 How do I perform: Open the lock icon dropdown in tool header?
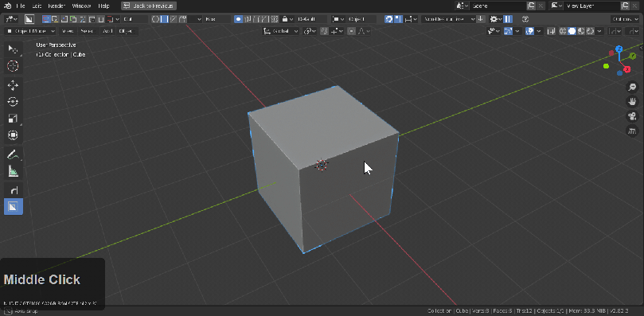(x=287, y=19)
